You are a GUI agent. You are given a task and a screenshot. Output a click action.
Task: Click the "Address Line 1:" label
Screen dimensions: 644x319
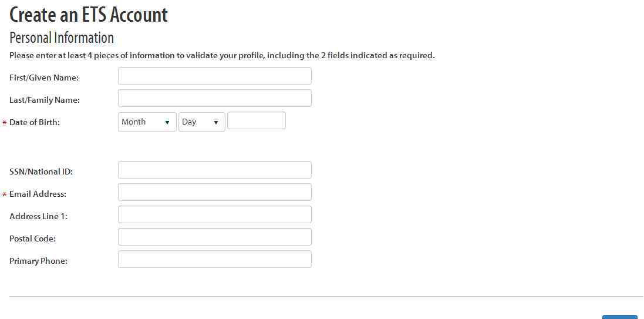click(x=38, y=216)
